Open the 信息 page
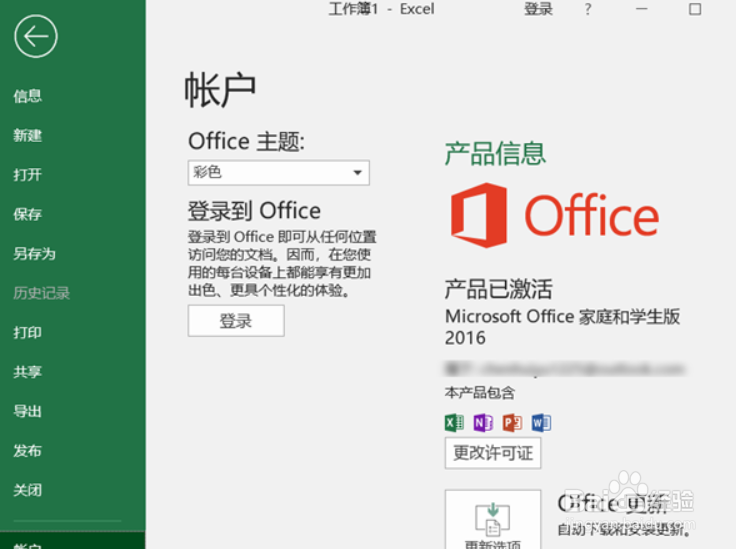Viewport: 736px width, 549px height. click(28, 96)
